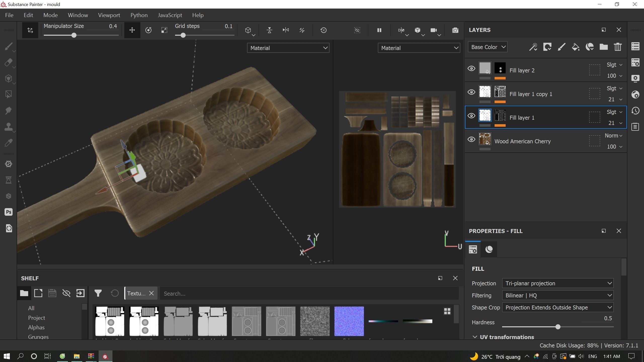
Task: Open the Windows Start menu
Action: (7, 356)
